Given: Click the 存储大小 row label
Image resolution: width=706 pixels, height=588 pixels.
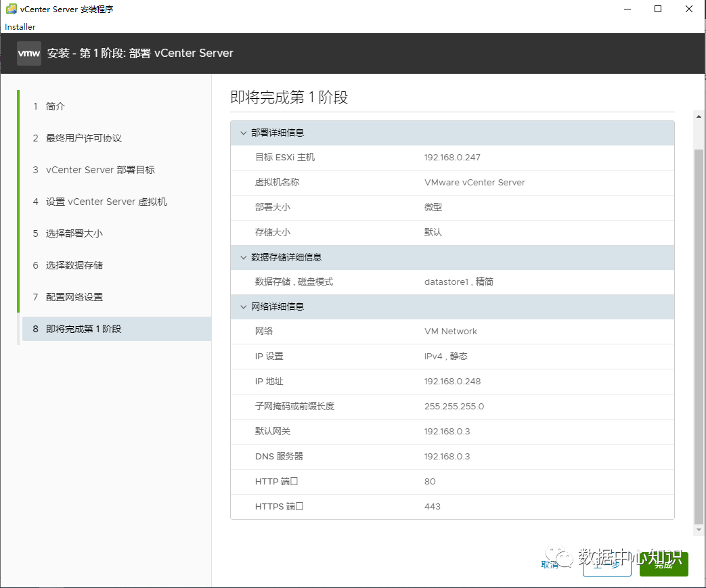Looking at the screenshot, I should point(272,232).
